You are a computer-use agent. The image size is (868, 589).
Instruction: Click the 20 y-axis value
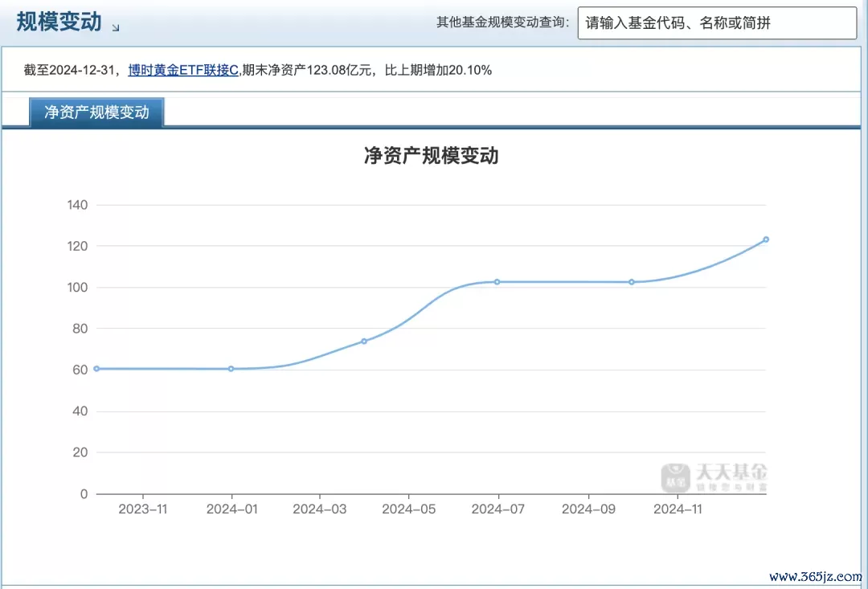[80, 453]
